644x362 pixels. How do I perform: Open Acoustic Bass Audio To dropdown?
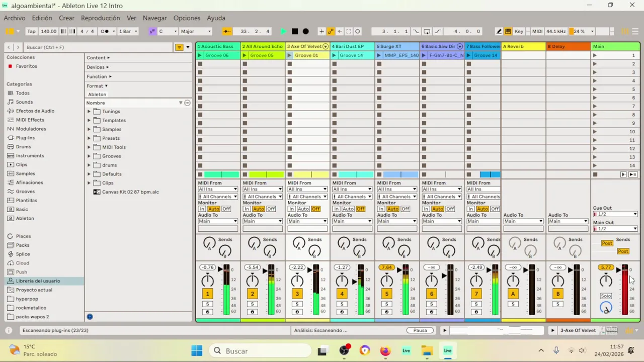pyautogui.click(x=217, y=221)
